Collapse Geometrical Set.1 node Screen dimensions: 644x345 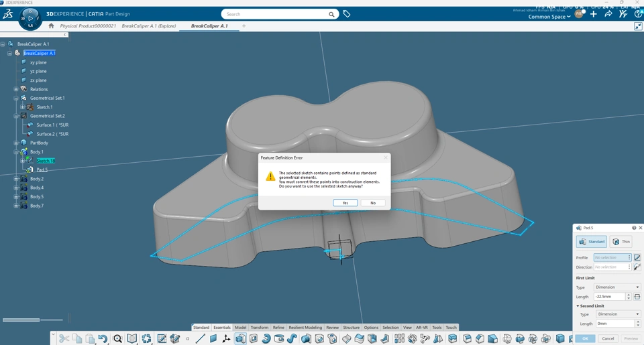[x=16, y=98]
